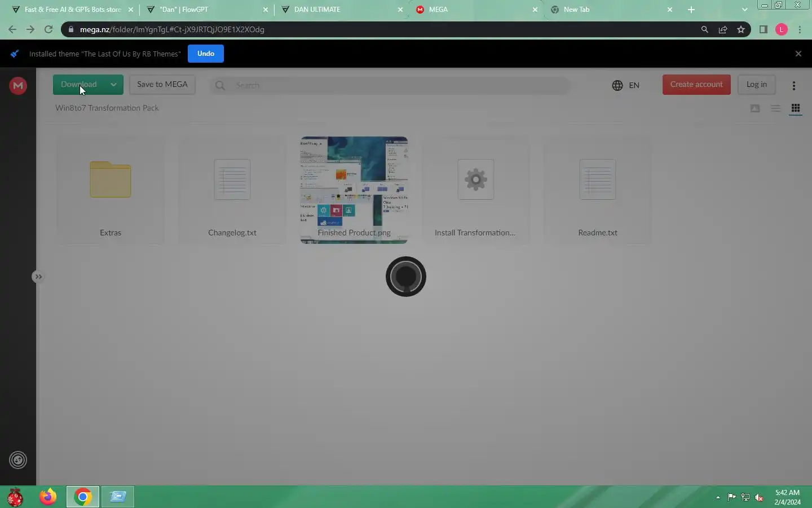Click the Save to MEGA button
Image resolution: width=812 pixels, height=508 pixels.
162,85
